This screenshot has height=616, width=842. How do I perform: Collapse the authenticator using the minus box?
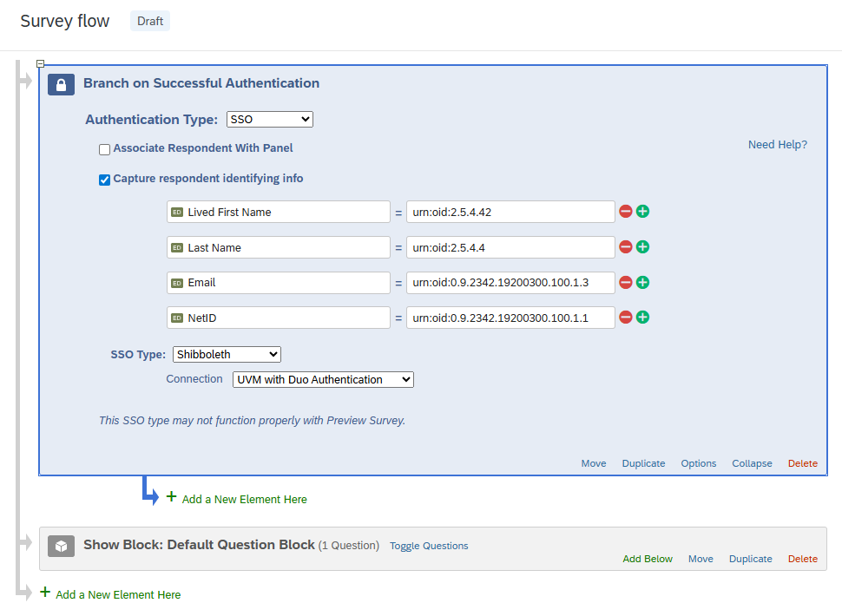[40, 64]
